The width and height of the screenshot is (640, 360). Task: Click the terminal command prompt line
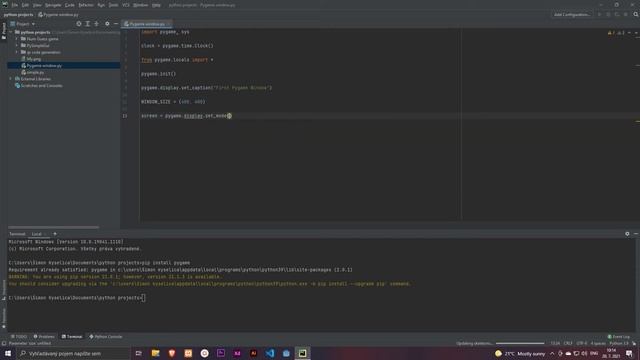click(x=77, y=298)
